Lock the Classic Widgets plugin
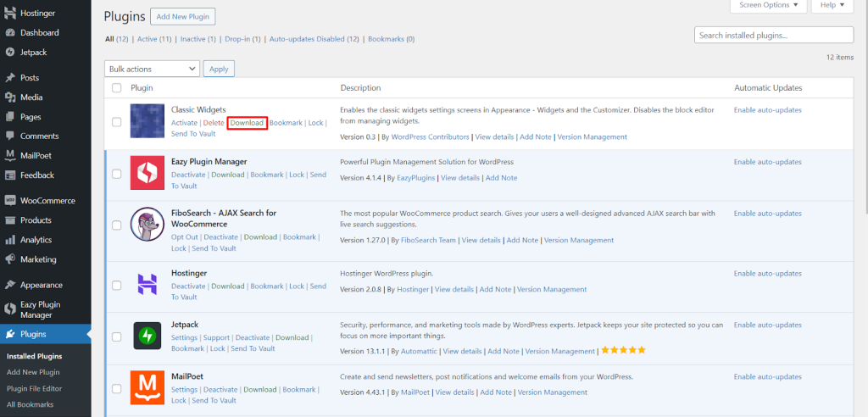The image size is (868, 417). (315, 122)
